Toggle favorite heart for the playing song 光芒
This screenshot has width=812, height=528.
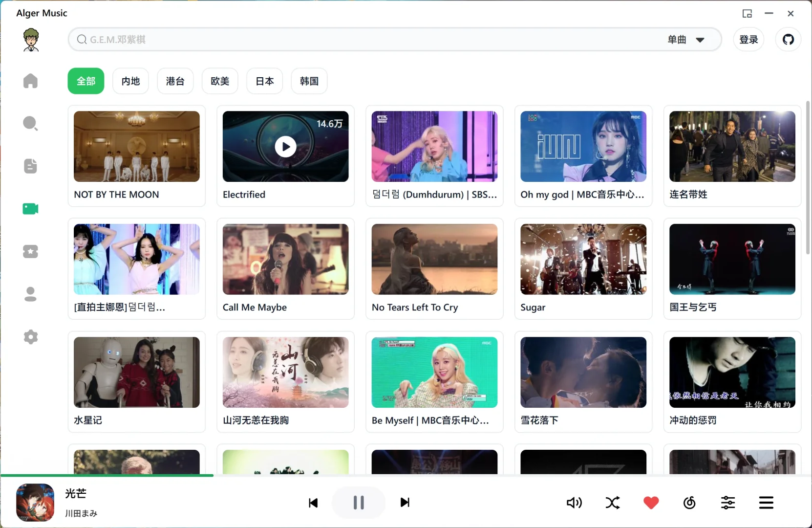point(651,503)
